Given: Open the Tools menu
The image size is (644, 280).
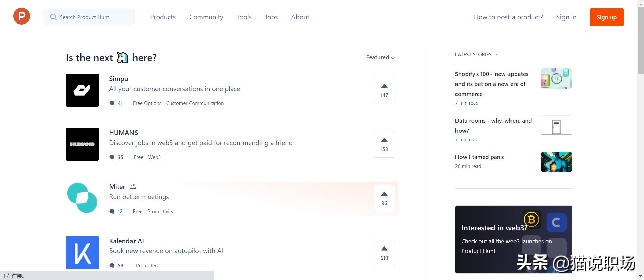Looking at the screenshot, I should point(244,17).
